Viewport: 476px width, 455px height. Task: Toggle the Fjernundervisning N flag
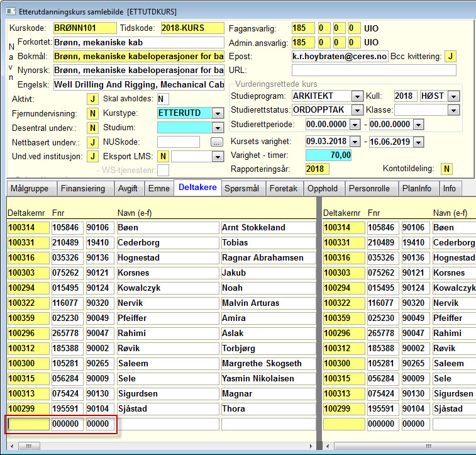[x=92, y=114]
